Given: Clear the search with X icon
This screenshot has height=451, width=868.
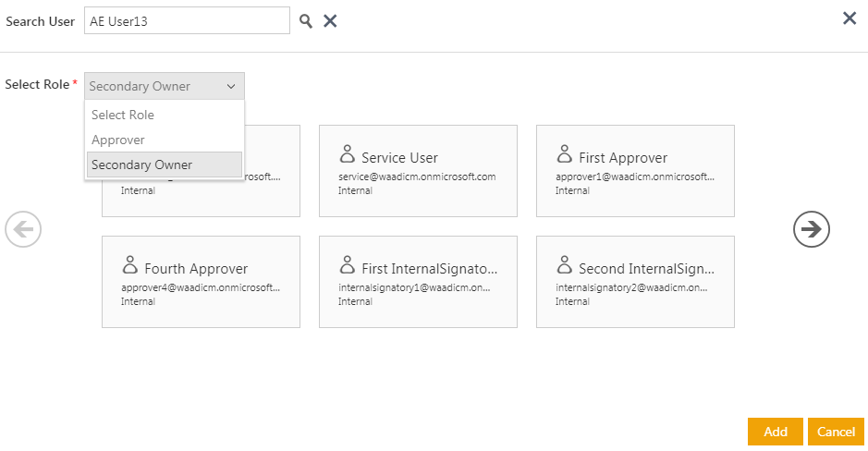Looking at the screenshot, I should point(330,21).
